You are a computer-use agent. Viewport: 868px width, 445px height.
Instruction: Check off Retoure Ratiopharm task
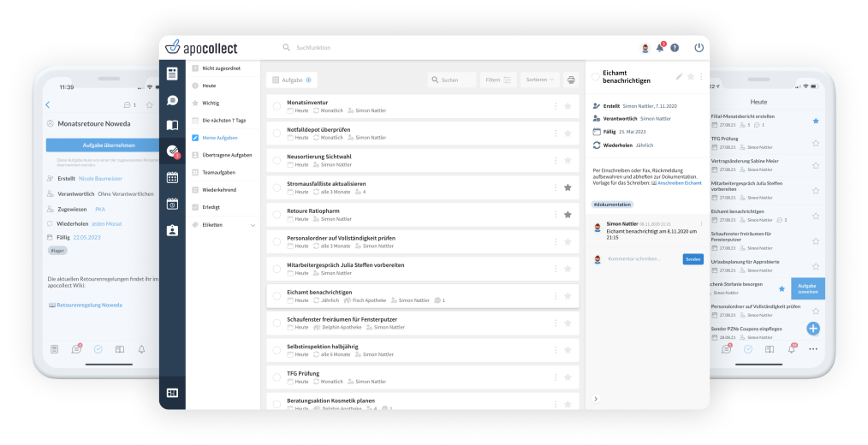point(276,215)
